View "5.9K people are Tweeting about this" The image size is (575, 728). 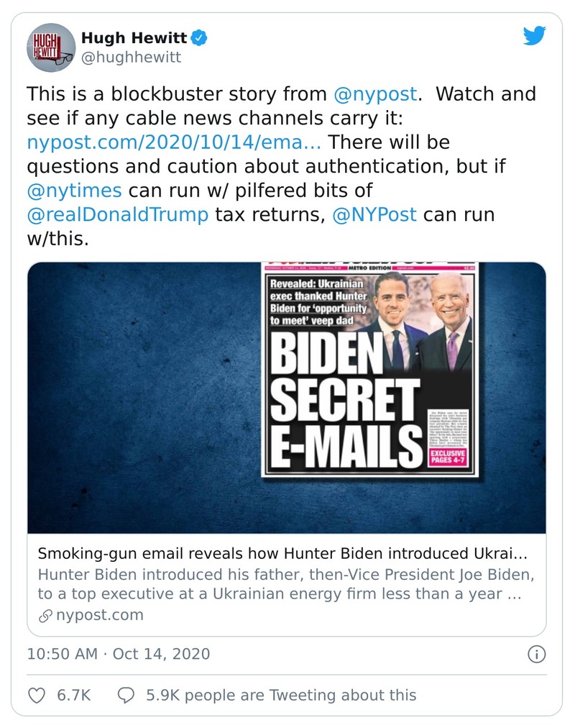[x=281, y=695]
